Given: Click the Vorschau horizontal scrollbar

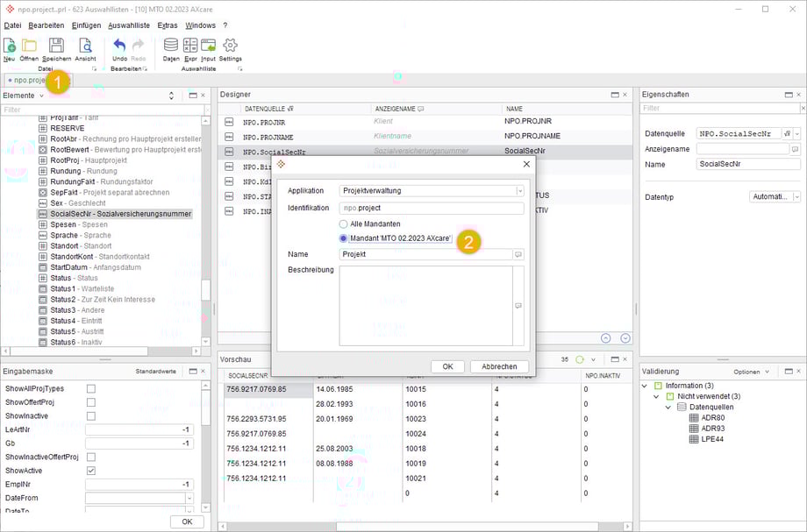Looking at the screenshot, I should (x=468, y=527).
